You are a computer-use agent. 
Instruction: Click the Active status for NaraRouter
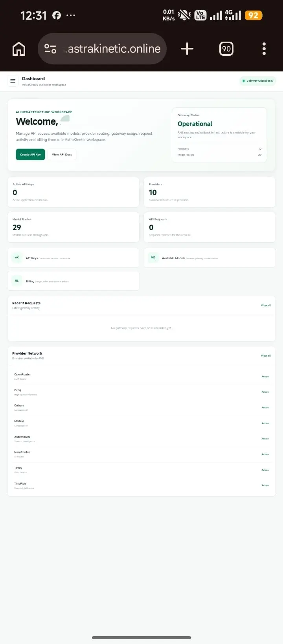[265, 454]
